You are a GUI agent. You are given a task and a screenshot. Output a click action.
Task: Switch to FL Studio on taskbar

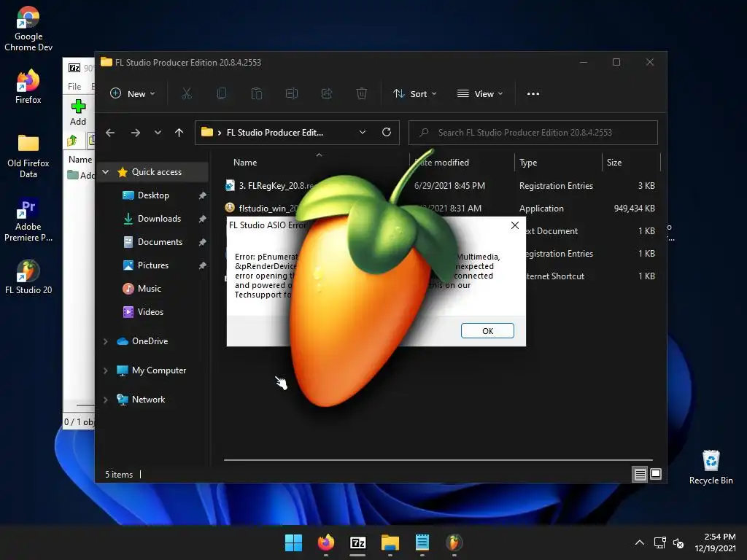(x=454, y=542)
